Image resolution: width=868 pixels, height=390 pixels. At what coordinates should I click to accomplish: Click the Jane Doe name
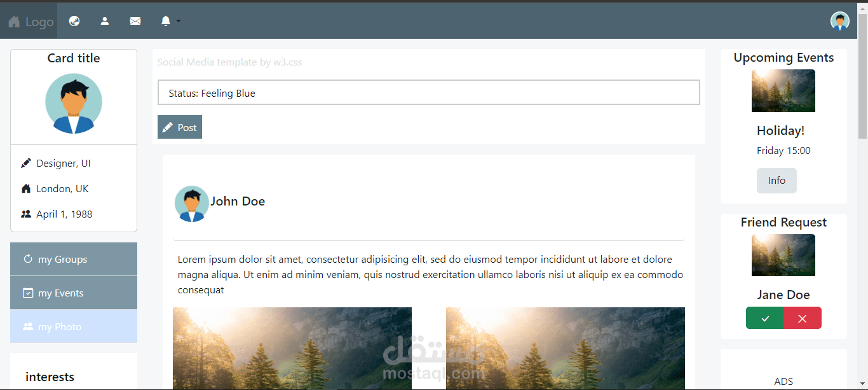click(783, 295)
